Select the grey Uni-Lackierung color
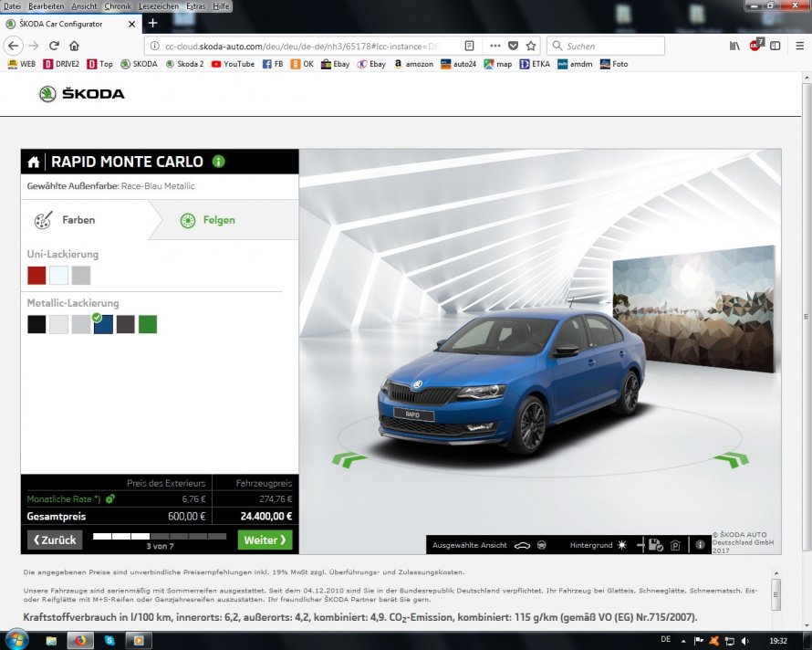The image size is (812, 650). tap(81, 275)
